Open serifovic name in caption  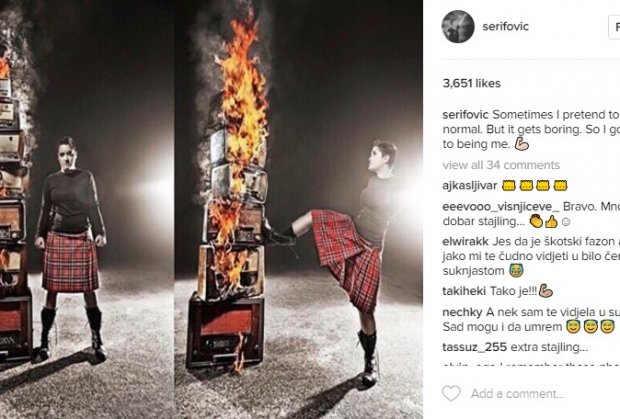[x=465, y=115]
